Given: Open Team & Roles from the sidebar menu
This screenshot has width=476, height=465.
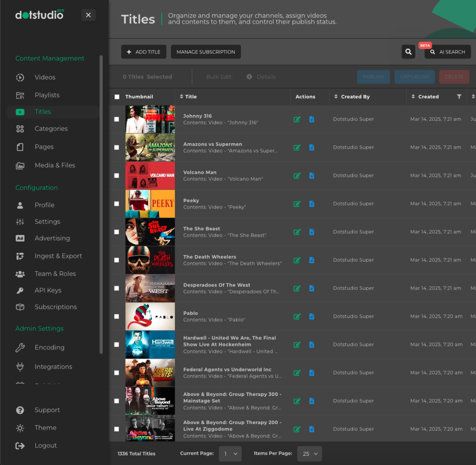Looking at the screenshot, I should [20, 274].
